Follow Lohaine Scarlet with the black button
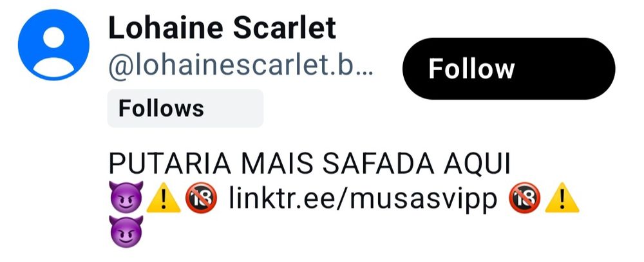Image resolution: width=644 pixels, height=262 pixels. 509,69
